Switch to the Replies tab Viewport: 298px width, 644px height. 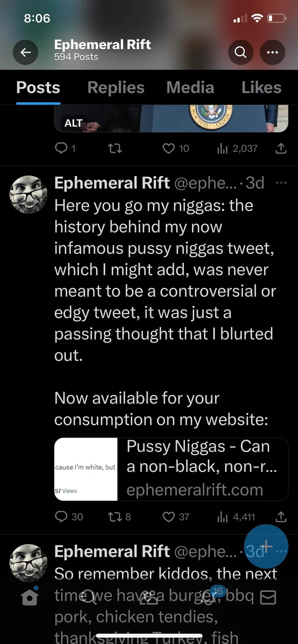pyautogui.click(x=116, y=87)
